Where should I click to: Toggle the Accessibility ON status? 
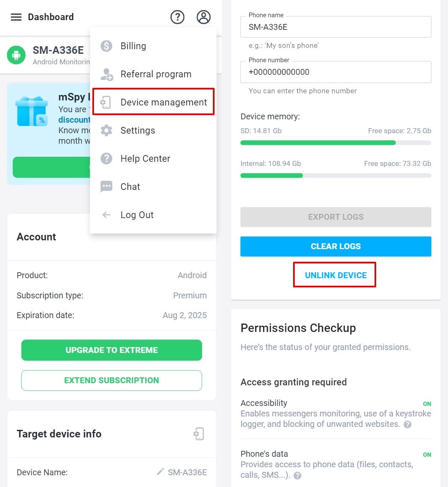(427, 404)
